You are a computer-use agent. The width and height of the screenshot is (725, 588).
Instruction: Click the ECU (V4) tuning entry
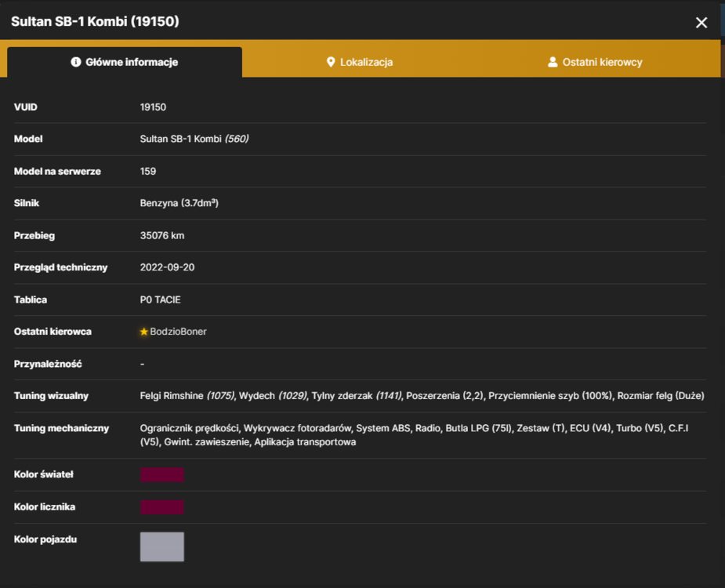click(590, 428)
